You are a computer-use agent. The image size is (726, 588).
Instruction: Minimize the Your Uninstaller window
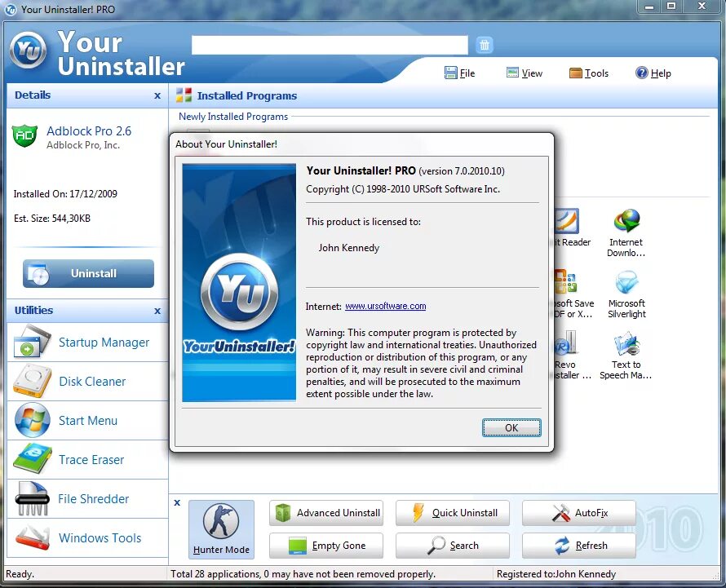(649, 7)
